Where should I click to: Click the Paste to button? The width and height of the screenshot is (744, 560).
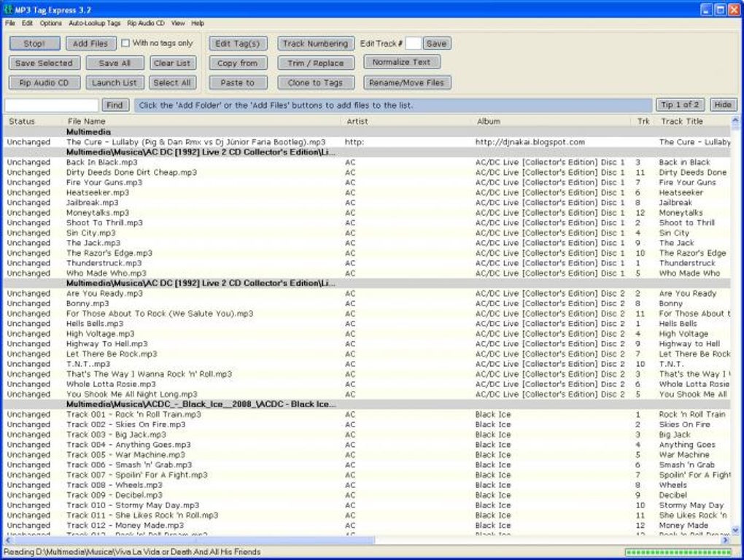pyautogui.click(x=238, y=83)
